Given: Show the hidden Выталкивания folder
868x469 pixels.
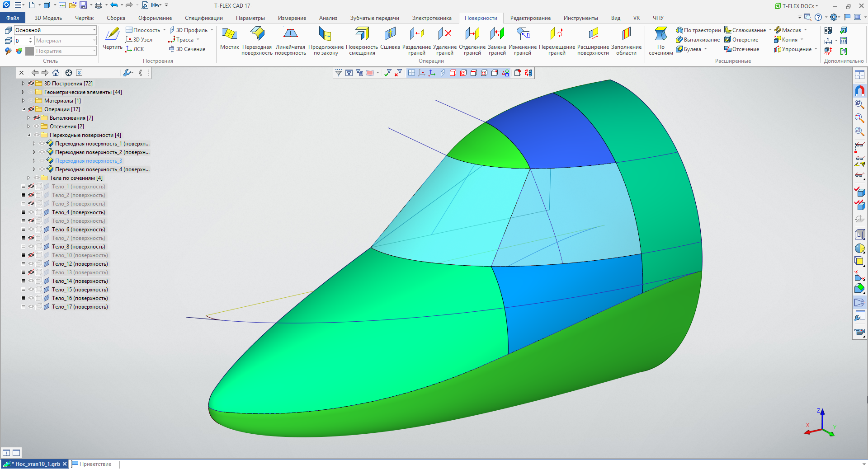Looking at the screenshot, I should pyautogui.click(x=37, y=118).
